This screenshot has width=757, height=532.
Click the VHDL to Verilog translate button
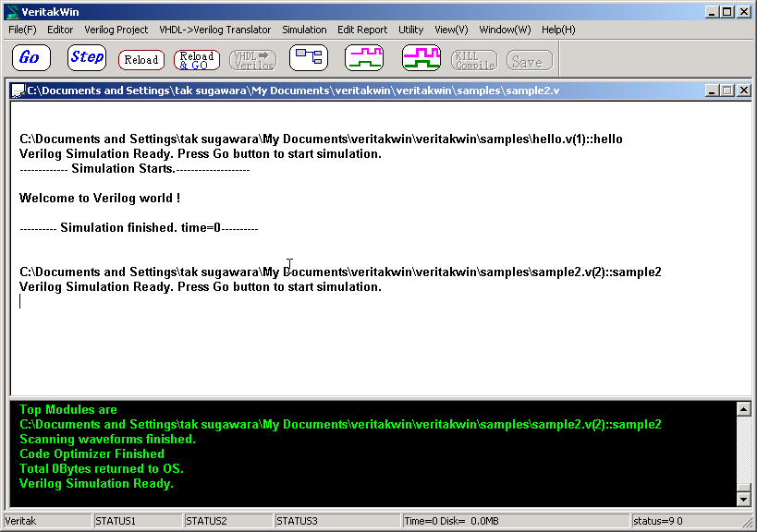click(253, 60)
